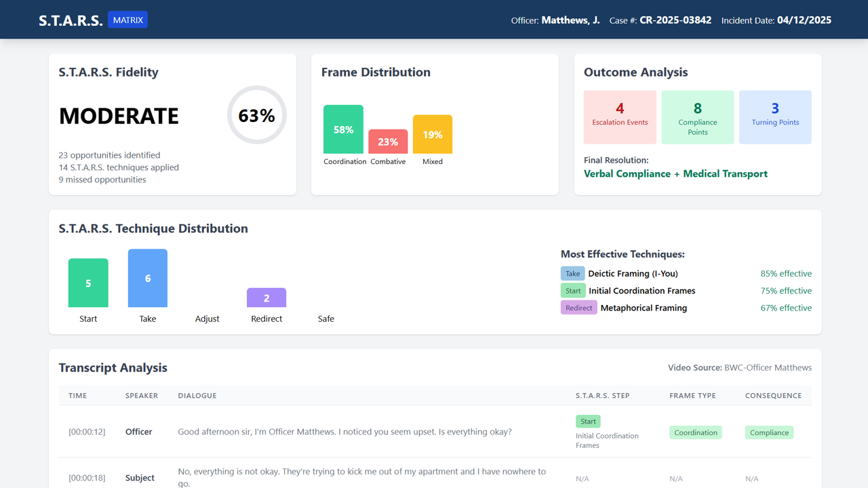The image size is (868, 488).
Task: Sort the transcript by the SPEAKER column
Action: coord(142,395)
